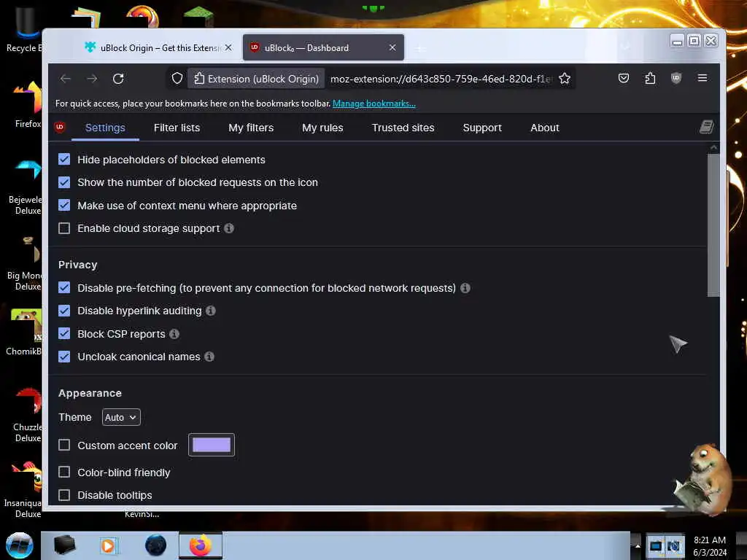This screenshot has width=747, height=560.
Task: Select the uBlock₀ — Dashboard browser tab
Action: 323,47
